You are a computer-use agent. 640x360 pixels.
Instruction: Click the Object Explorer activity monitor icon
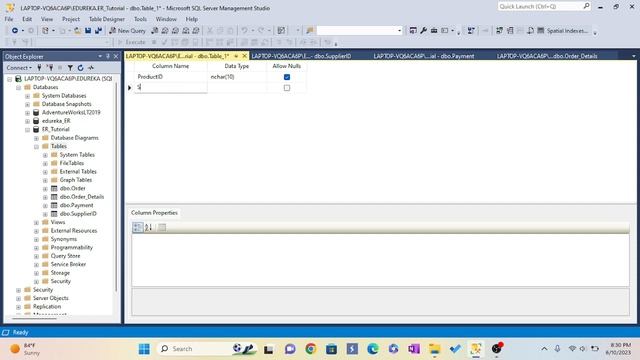(91, 68)
